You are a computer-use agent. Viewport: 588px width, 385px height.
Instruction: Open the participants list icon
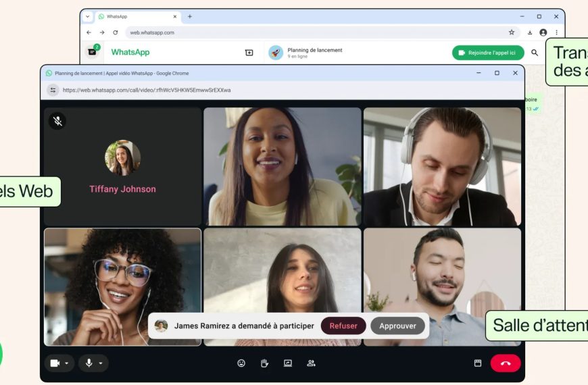pyautogui.click(x=311, y=363)
